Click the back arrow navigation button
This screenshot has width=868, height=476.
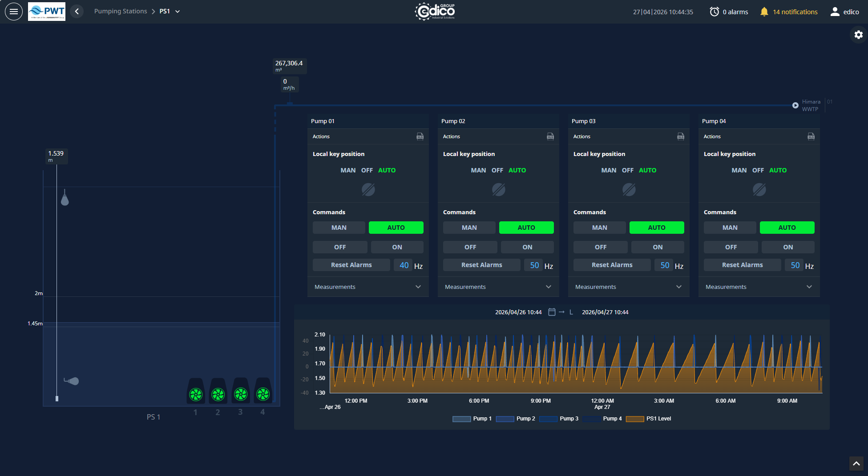pos(77,12)
